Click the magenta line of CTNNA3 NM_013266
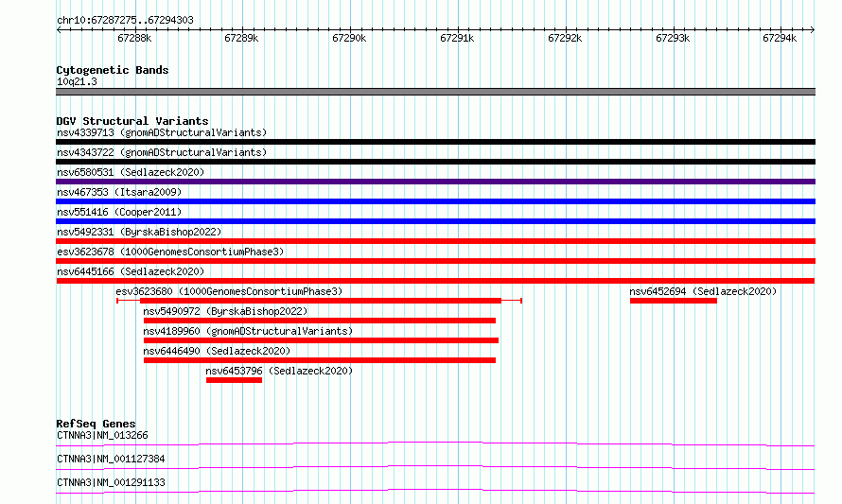 435,443
